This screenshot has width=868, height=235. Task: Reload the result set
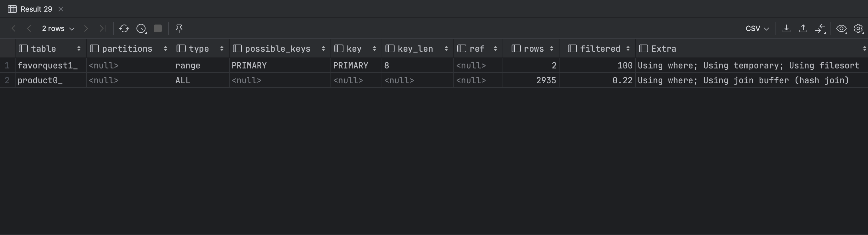[x=124, y=29]
